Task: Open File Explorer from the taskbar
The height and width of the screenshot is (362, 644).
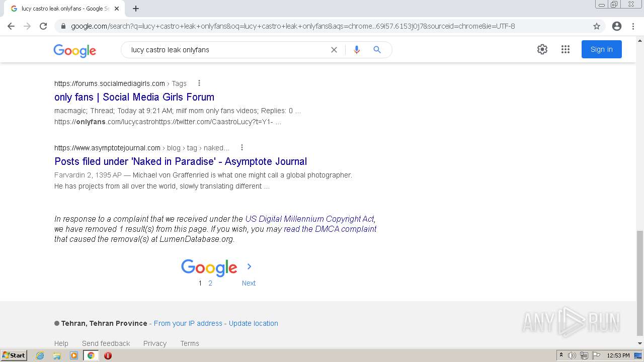Action: [x=57, y=355]
